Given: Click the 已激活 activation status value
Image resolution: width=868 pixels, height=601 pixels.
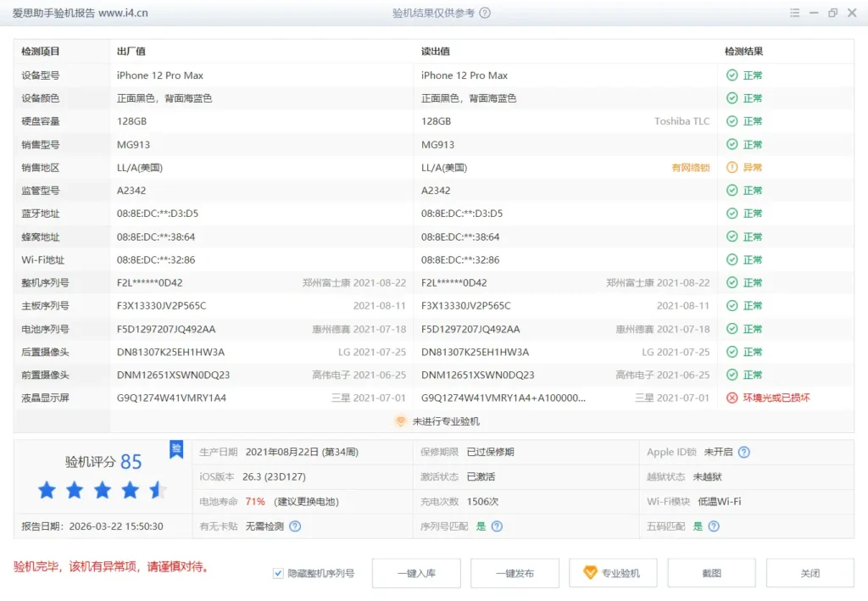Looking at the screenshot, I should pos(481,476).
